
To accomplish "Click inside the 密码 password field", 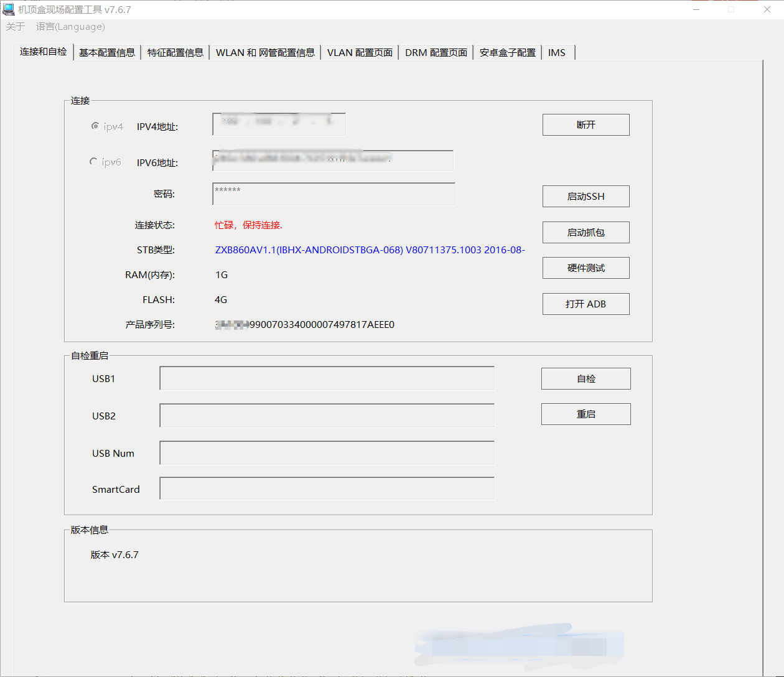I will 334,194.
